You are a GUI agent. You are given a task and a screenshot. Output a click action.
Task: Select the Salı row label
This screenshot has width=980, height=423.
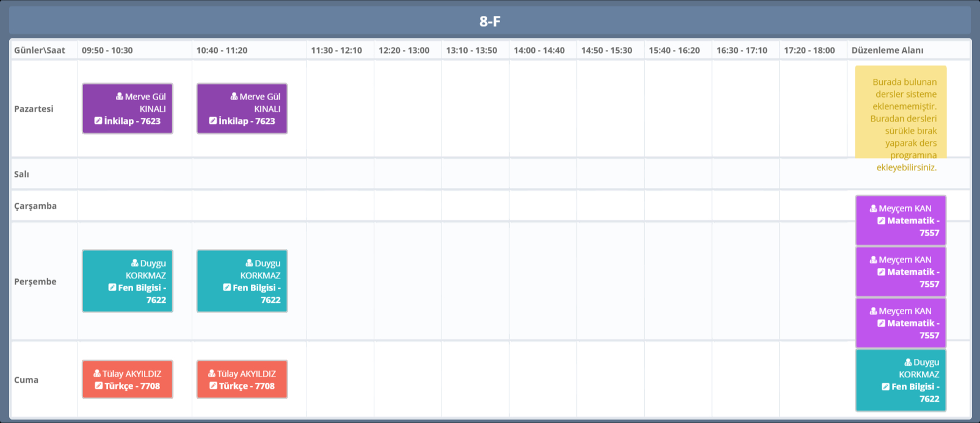click(x=22, y=174)
